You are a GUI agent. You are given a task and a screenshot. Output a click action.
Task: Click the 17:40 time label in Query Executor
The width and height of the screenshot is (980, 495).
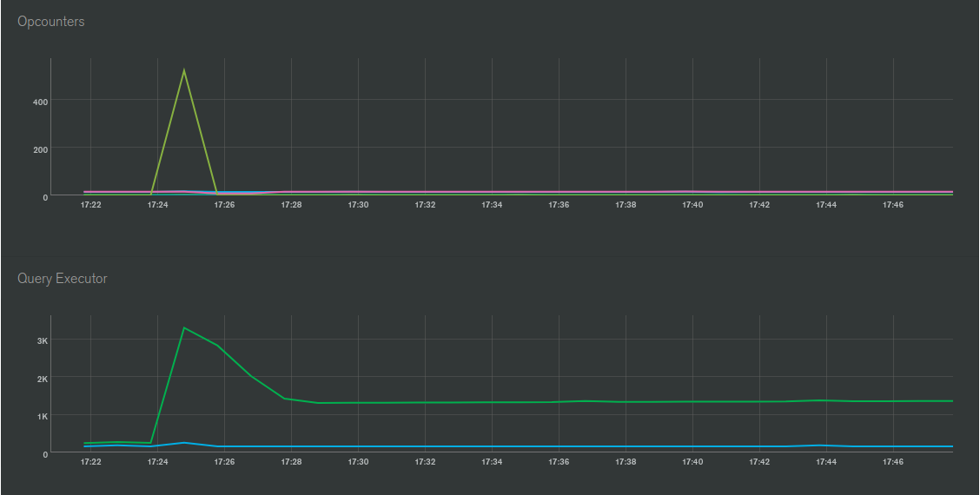(692, 462)
